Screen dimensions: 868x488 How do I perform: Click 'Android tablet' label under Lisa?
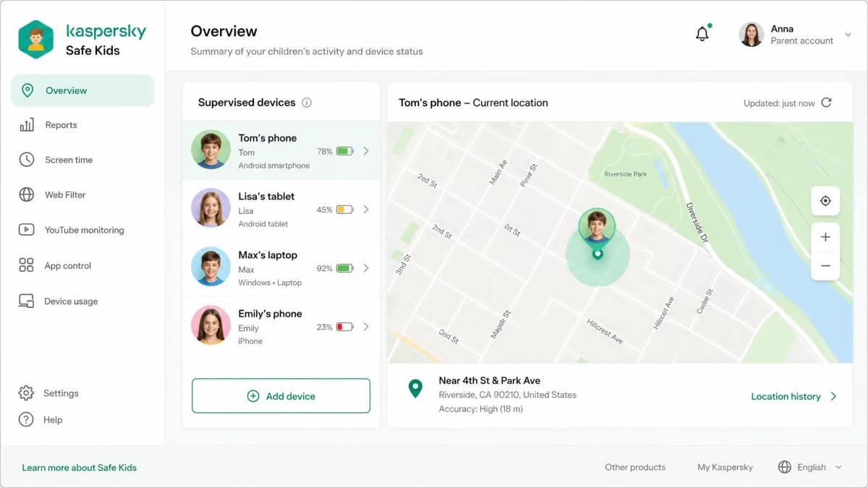(263, 224)
